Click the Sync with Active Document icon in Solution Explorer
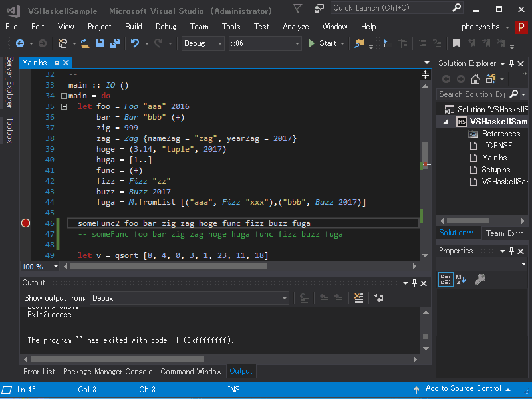The height and width of the screenshot is (399, 532). point(491,79)
